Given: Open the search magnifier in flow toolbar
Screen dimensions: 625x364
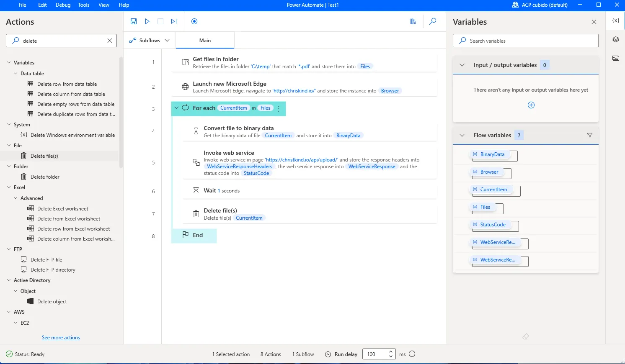Looking at the screenshot, I should tap(433, 21).
